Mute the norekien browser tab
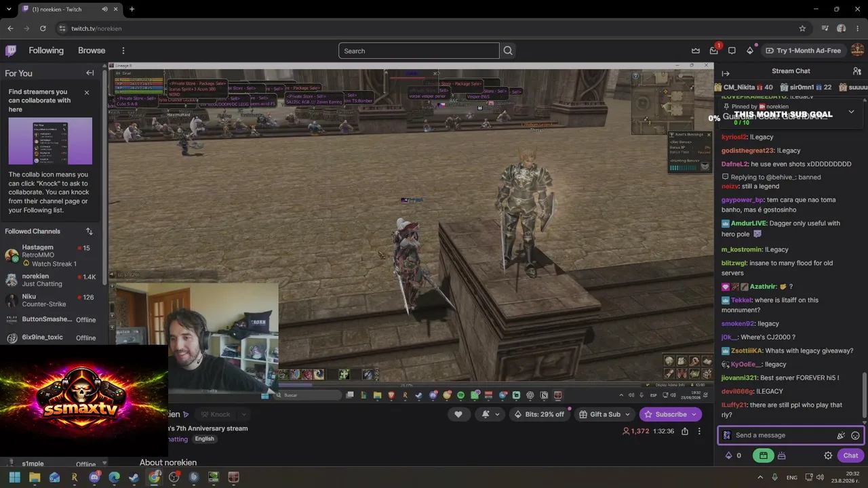This screenshot has width=868, height=488. tap(104, 9)
